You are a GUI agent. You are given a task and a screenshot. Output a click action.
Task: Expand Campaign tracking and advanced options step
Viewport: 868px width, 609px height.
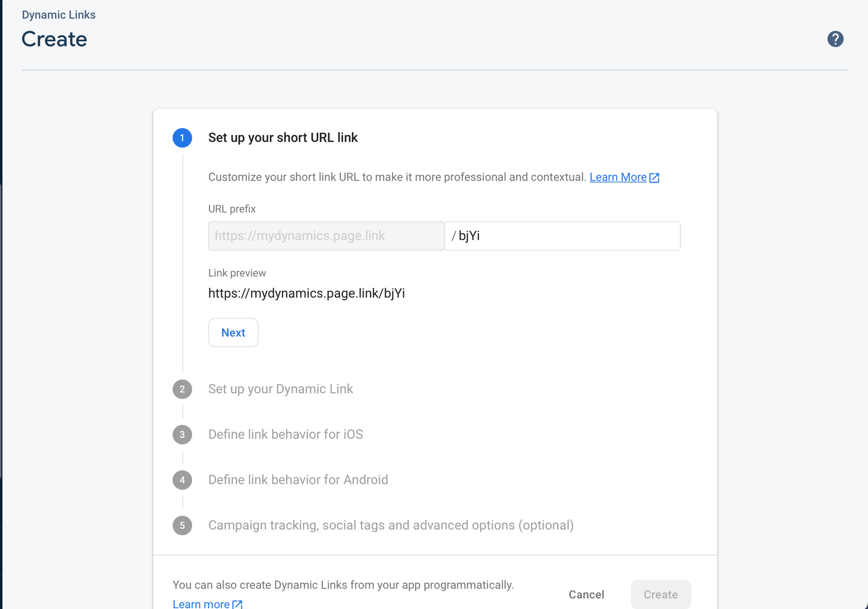(390, 525)
